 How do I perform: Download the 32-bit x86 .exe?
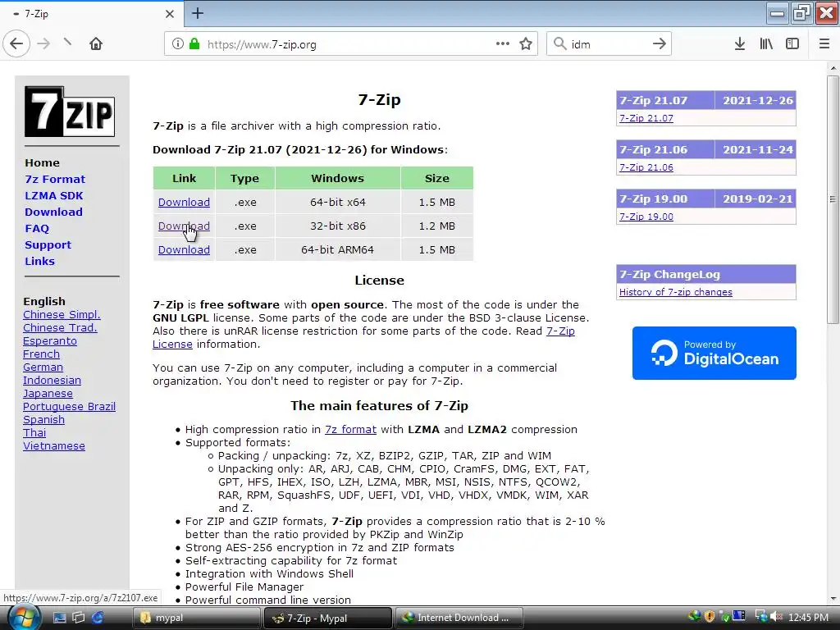pos(184,226)
